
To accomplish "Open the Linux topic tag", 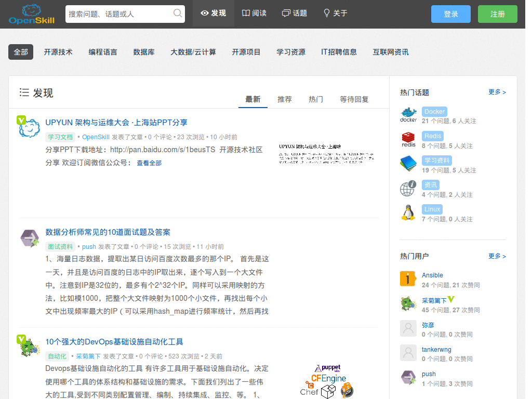I will coord(432,209).
